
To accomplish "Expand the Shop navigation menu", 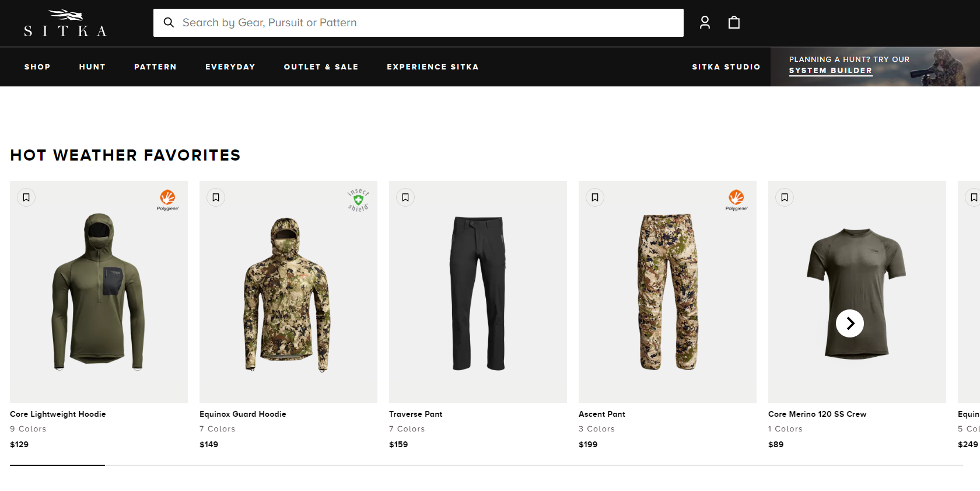I will click(x=37, y=67).
